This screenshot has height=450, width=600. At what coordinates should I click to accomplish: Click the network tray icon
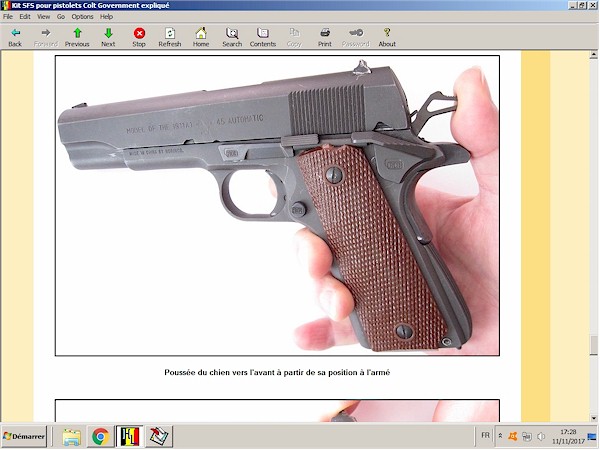pos(527,436)
